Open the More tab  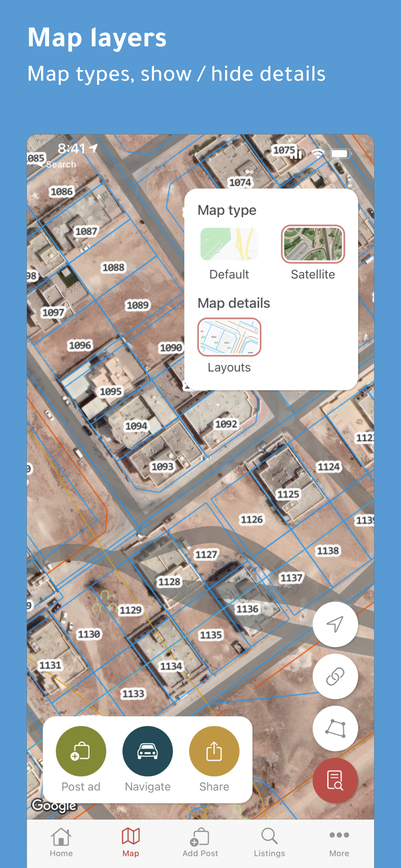tap(339, 842)
